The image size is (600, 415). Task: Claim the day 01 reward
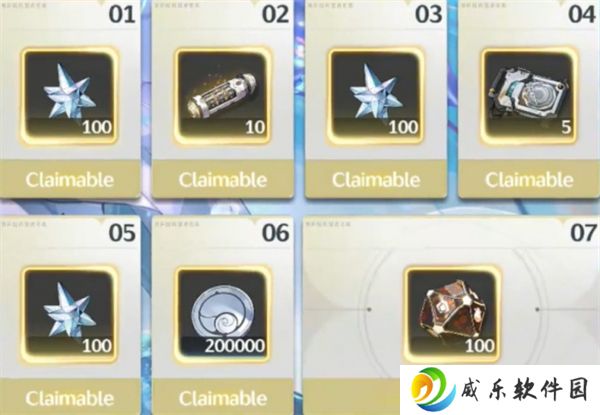pyautogui.click(x=70, y=180)
